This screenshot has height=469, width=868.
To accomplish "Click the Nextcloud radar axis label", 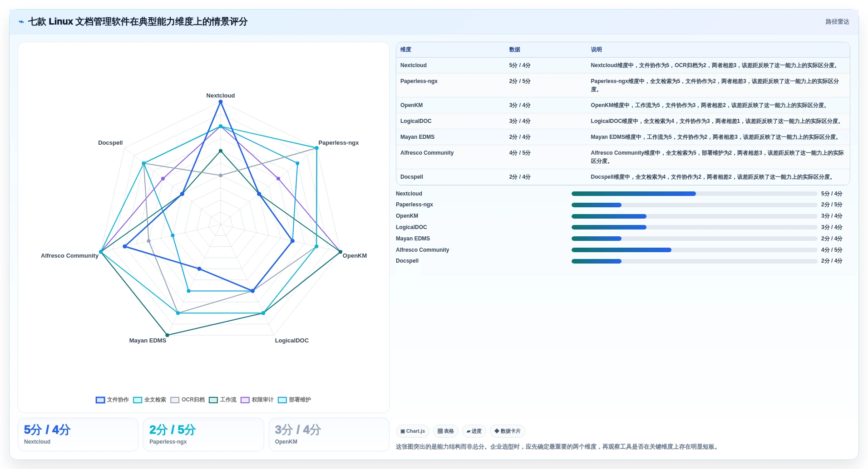I will point(221,96).
